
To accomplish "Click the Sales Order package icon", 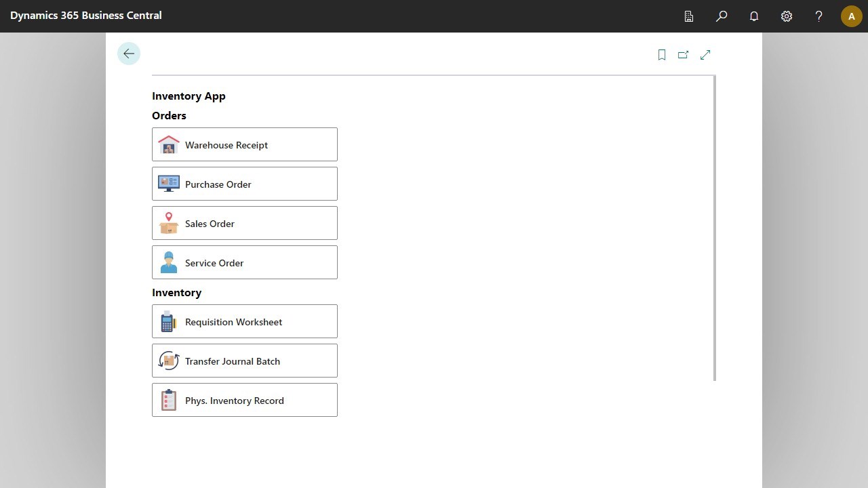I will point(168,223).
